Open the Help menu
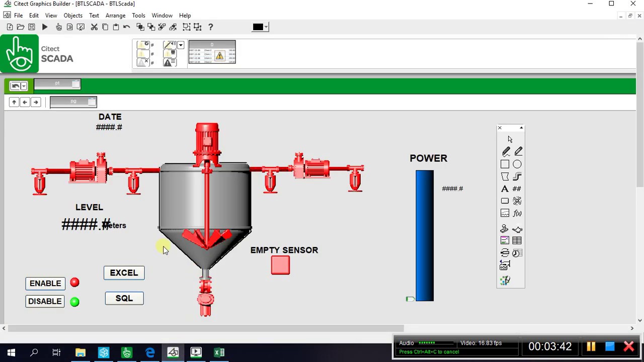The height and width of the screenshot is (362, 644). tap(185, 16)
